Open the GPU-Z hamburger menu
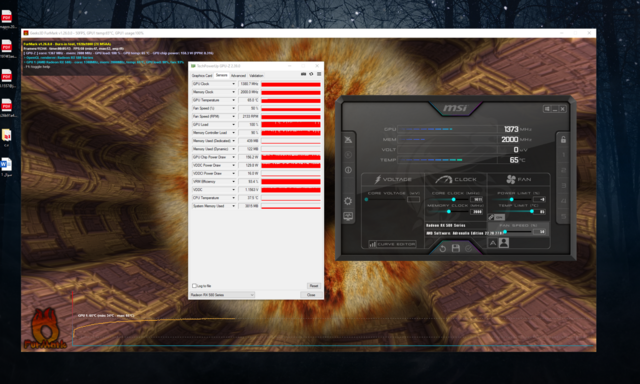Image resolution: width=640 pixels, height=384 pixels. 319,74
